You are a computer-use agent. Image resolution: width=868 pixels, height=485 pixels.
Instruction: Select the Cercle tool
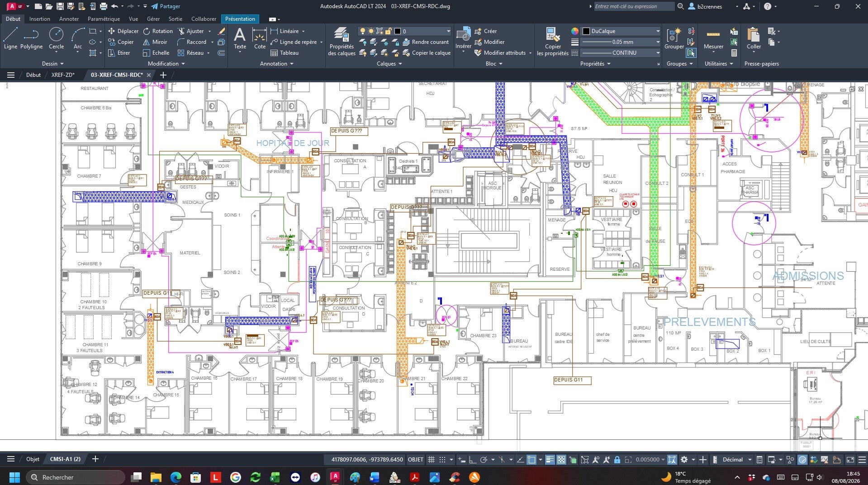click(56, 38)
